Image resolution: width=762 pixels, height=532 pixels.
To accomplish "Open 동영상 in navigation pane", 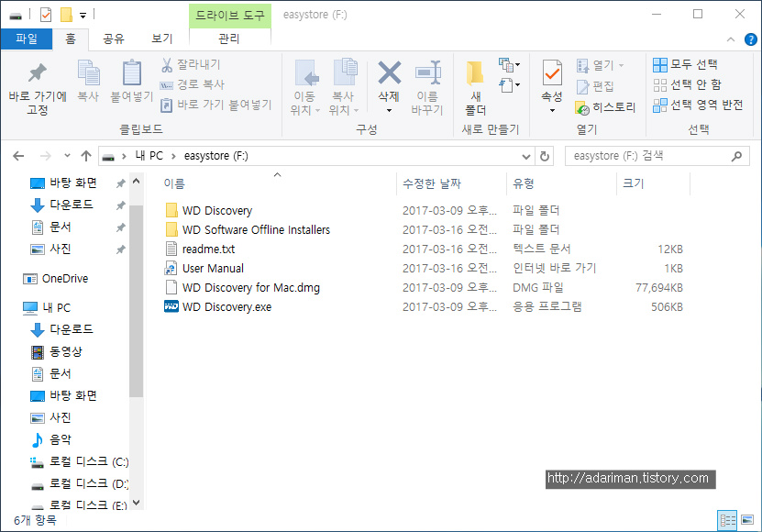I will point(66,351).
